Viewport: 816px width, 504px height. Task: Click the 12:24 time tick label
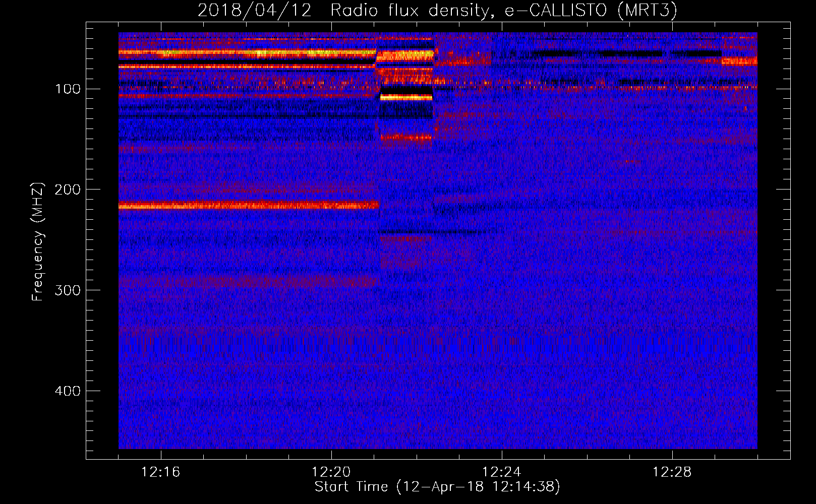pos(502,472)
